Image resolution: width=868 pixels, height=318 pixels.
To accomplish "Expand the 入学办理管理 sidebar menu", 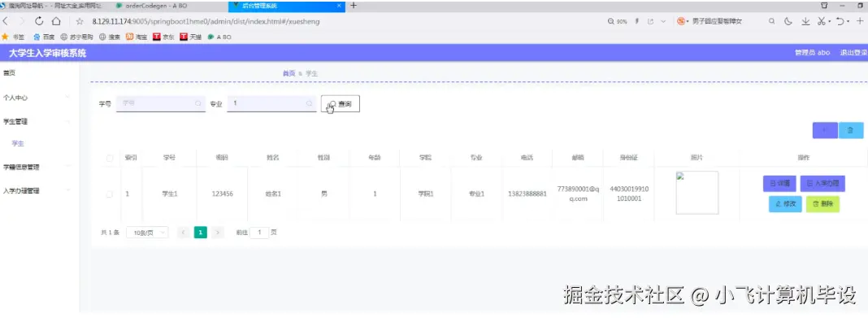I will point(40,190).
